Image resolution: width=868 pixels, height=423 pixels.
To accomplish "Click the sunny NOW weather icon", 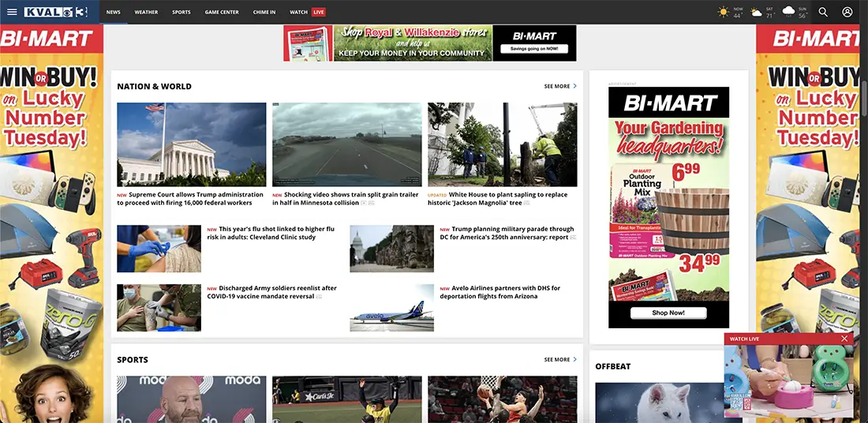I will click(724, 12).
